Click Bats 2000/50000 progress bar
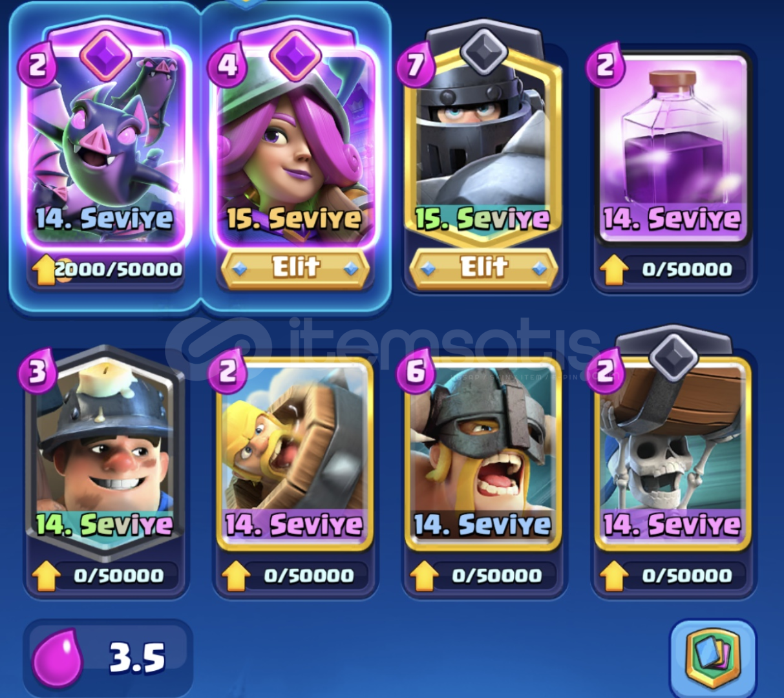The width and height of the screenshot is (784, 698). coord(118,270)
